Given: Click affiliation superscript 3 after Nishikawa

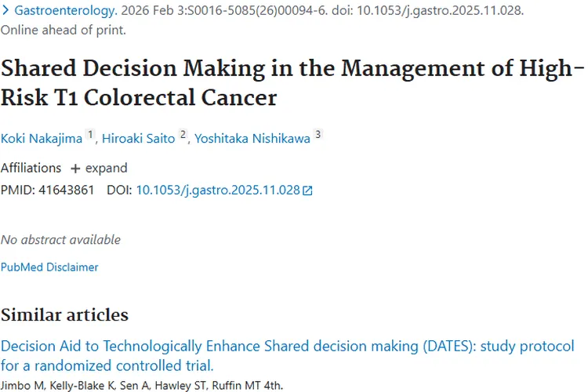Looking at the screenshot, I should [318, 135].
